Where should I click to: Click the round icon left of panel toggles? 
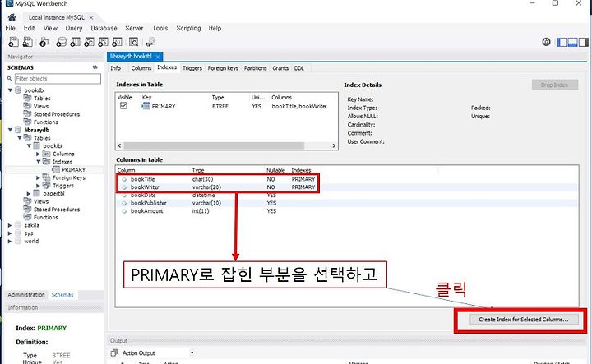tap(546, 42)
